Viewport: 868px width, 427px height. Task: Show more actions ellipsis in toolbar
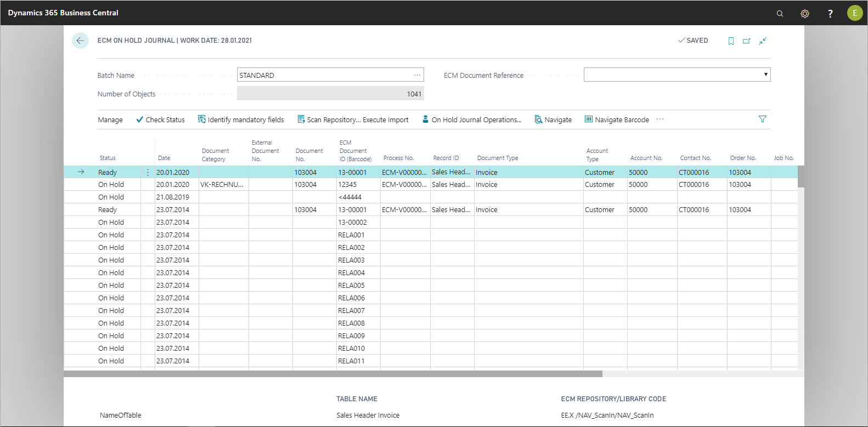tap(660, 119)
